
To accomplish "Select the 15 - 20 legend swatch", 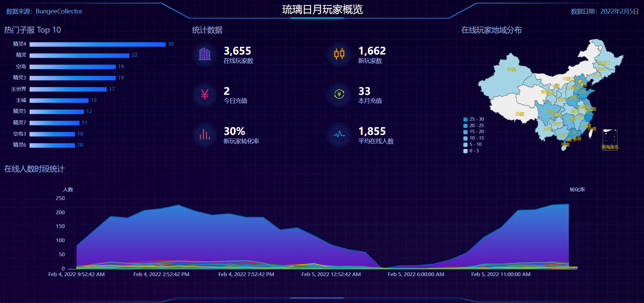I will pos(465,132).
